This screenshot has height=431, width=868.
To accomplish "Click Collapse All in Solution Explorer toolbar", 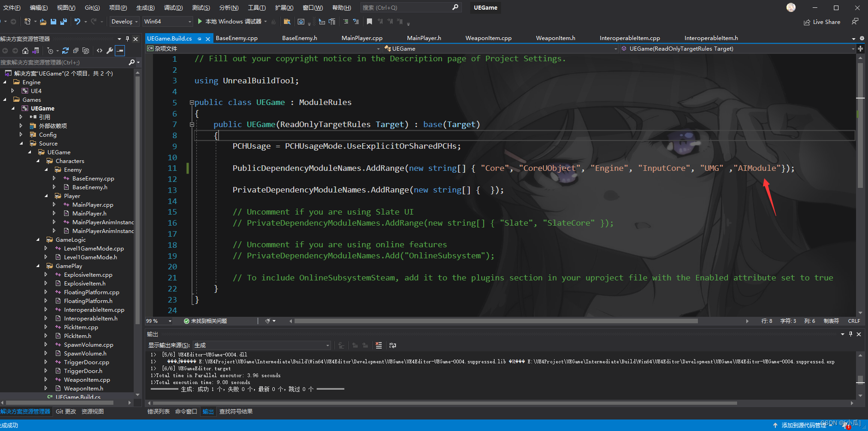I will tap(76, 51).
